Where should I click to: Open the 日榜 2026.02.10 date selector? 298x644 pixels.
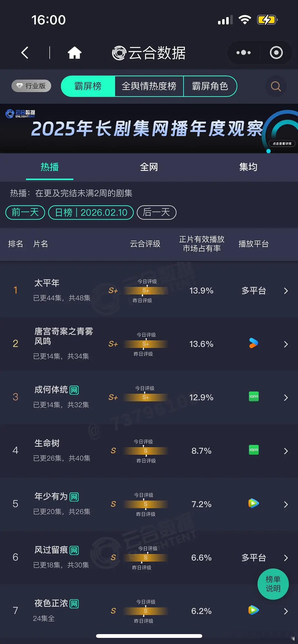pyautogui.click(x=91, y=212)
